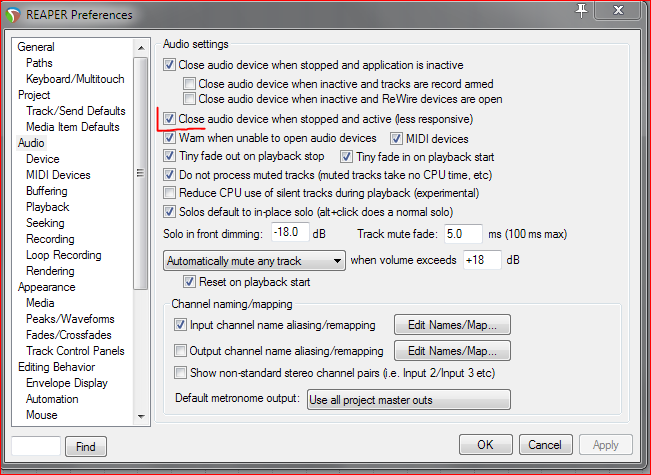Open the Seeking preferences page

pos(45,223)
